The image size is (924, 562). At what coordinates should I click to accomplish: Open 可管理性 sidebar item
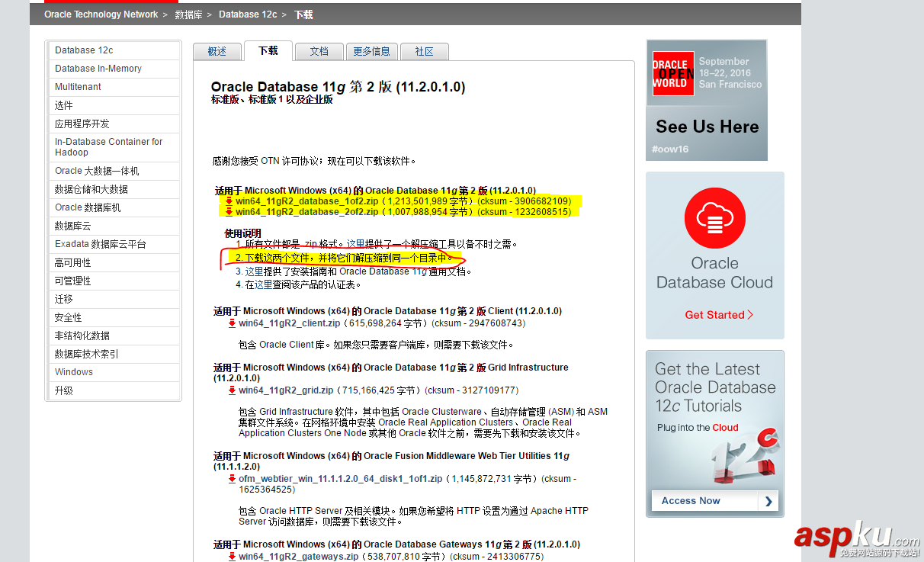tap(114, 281)
